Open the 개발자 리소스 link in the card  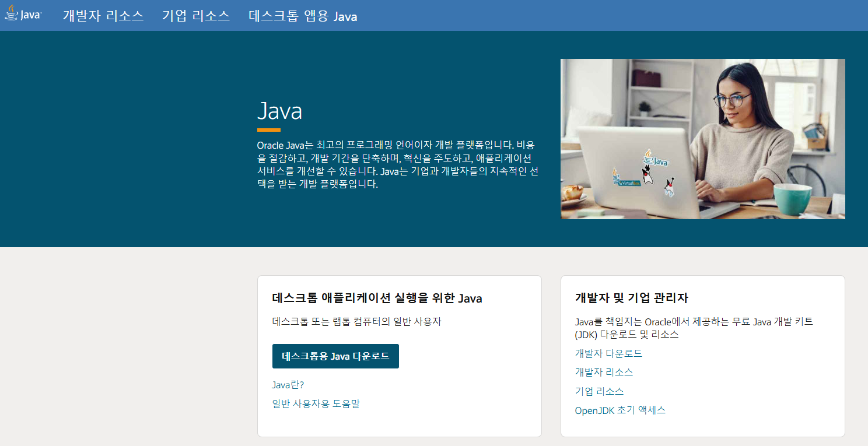click(603, 371)
